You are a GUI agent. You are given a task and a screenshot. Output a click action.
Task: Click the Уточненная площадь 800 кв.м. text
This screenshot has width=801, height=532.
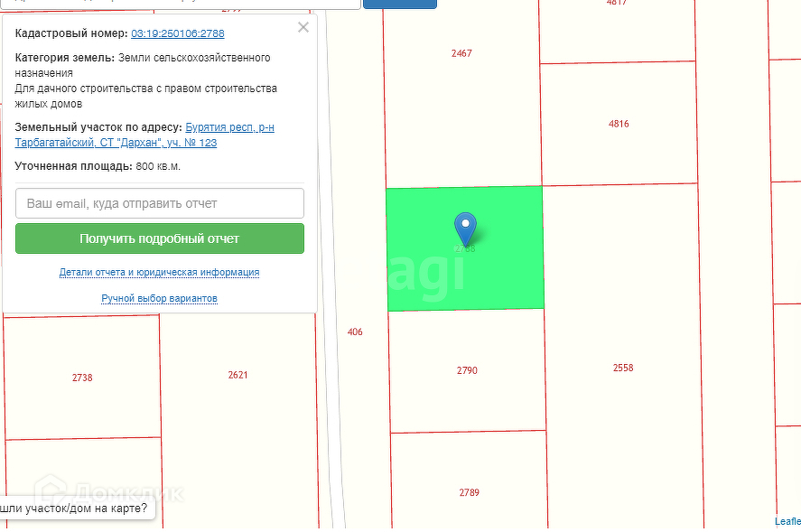(98, 166)
